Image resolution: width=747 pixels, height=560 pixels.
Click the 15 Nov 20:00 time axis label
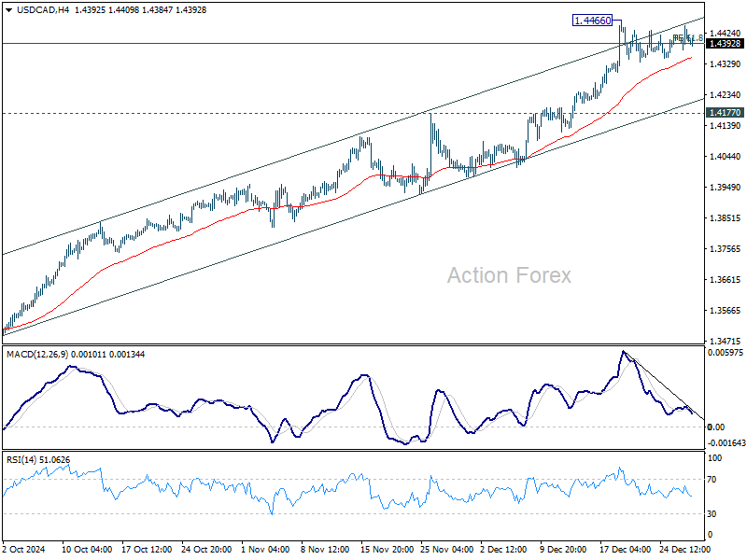(x=387, y=549)
